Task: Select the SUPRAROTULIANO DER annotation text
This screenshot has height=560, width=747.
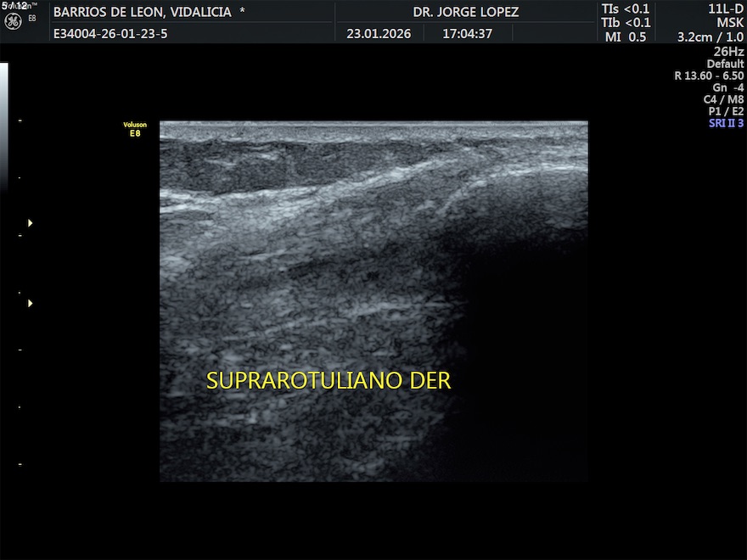Action: click(329, 381)
